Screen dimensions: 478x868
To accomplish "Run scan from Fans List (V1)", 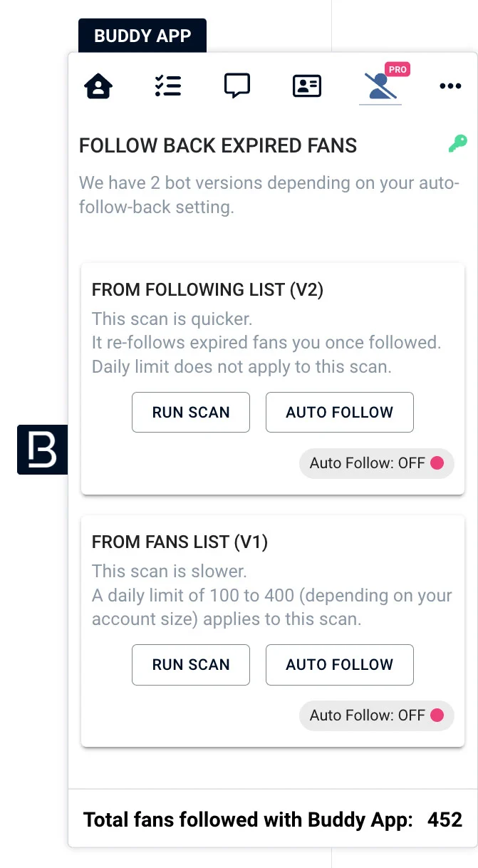I will tap(191, 664).
